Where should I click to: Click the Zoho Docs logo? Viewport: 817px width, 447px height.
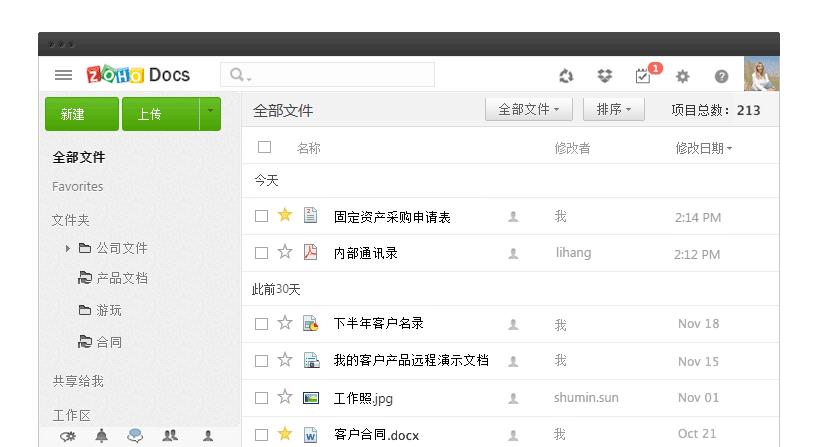point(138,74)
